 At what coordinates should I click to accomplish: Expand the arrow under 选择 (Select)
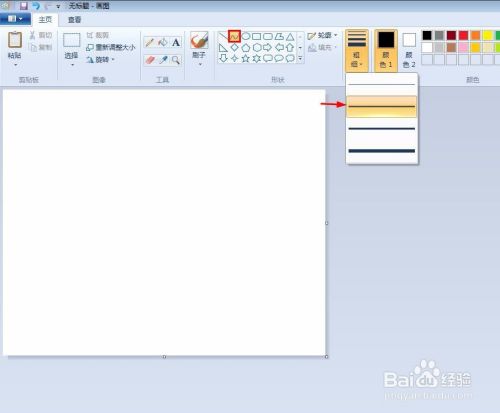point(72,65)
